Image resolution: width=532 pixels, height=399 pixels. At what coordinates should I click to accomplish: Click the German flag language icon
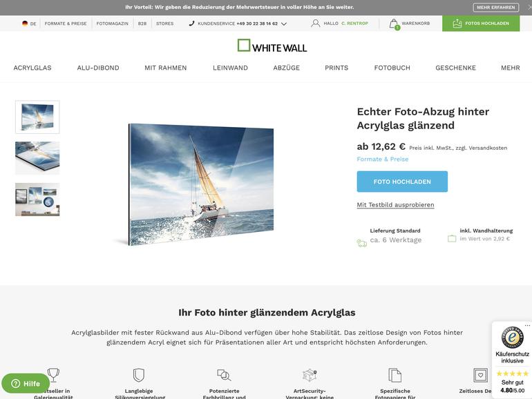[x=25, y=23]
